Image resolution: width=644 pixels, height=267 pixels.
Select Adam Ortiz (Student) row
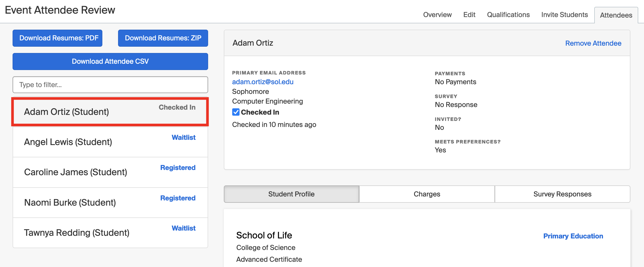110,112
